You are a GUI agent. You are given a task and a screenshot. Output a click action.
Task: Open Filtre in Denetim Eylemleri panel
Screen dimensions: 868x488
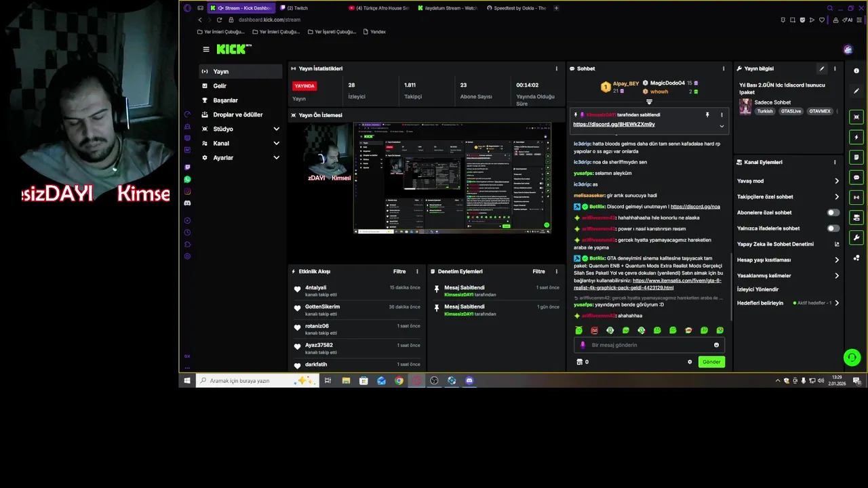click(538, 271)
